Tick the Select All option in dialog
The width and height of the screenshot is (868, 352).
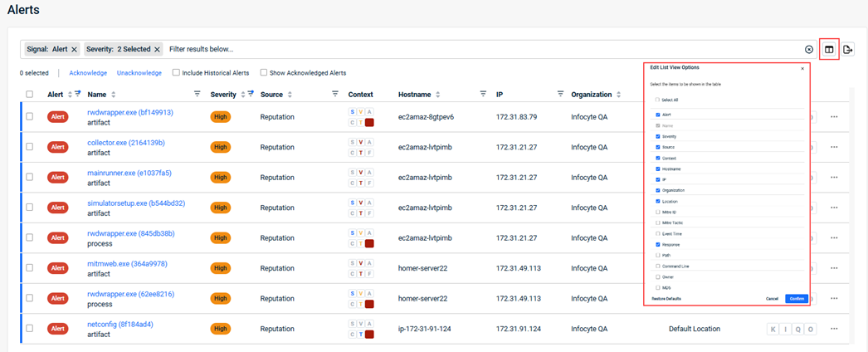(658, 100)
